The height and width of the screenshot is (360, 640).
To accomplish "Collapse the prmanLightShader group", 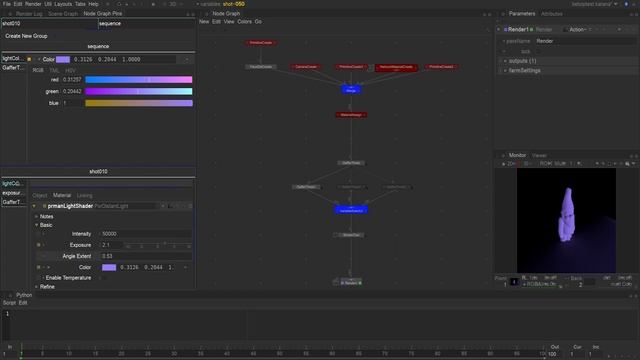I will [x=34, y=206].
